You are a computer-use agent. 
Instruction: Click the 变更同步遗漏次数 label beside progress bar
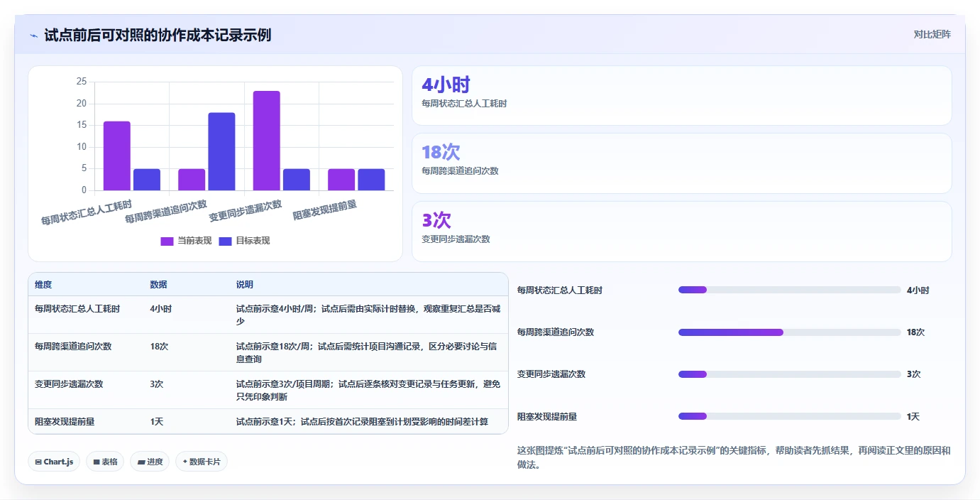point(551,374)
